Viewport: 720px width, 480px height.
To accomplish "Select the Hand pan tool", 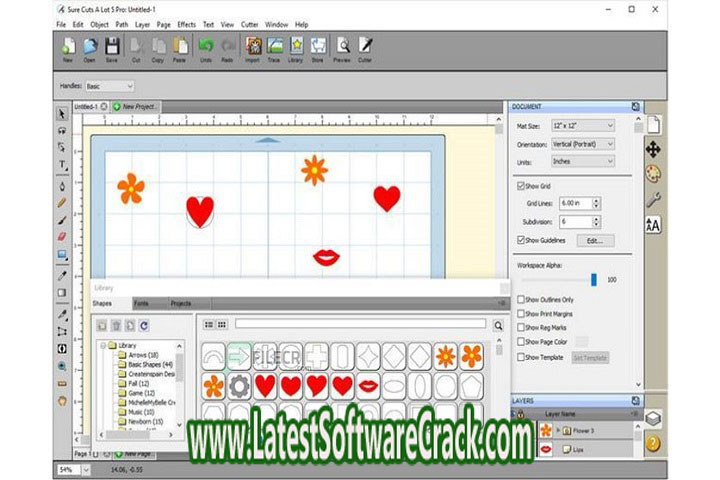I will [62, 401].
